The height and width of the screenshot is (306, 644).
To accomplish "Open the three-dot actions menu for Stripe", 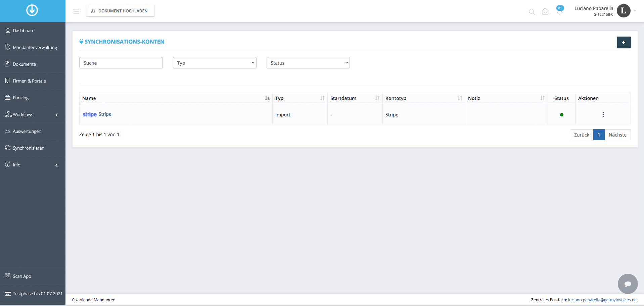I will (603, 115).
